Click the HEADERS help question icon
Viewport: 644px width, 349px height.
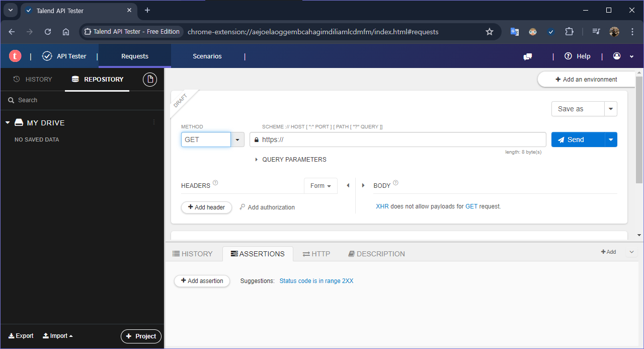click(x=215, y=183)
